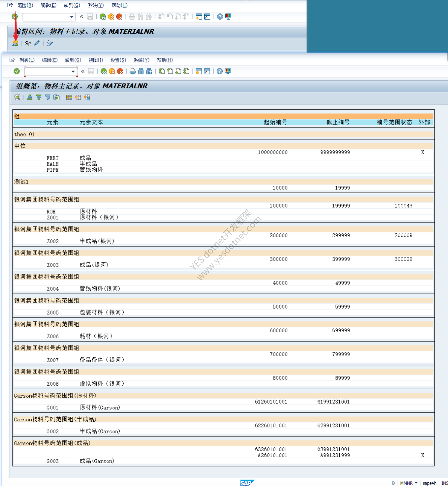Open 设置(S) menu
The height and width of the screenshot is (486, 448).
pyautogui.click(x=118, y=60)
